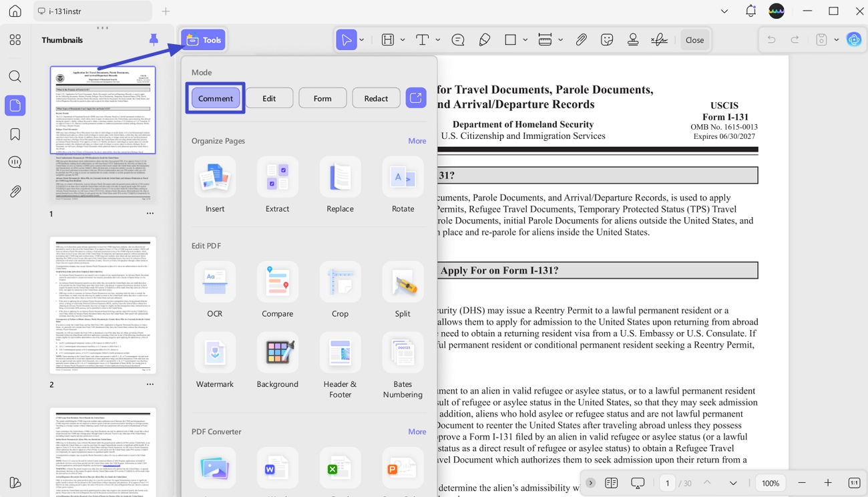Open the Background tool
This screenshot has width=868, height=497.
(x=277, y=361)
